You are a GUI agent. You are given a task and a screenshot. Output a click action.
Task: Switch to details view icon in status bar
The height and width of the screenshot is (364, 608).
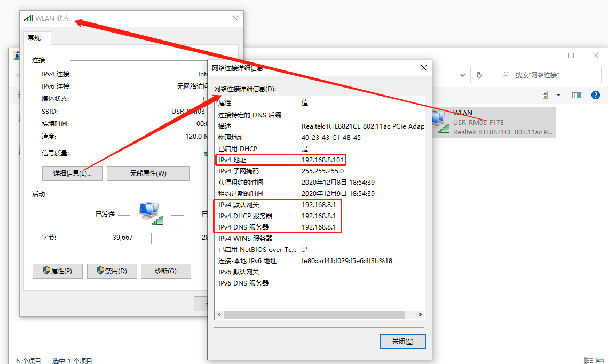tap(588, 361)
